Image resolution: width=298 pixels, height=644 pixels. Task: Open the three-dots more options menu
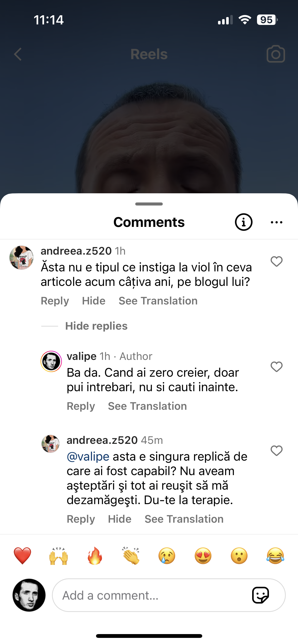[x=276, y=222]
